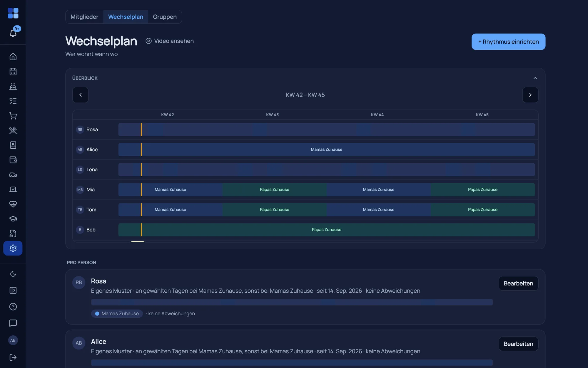
Task: Open the documents file icon
Action: click(13, 233)
